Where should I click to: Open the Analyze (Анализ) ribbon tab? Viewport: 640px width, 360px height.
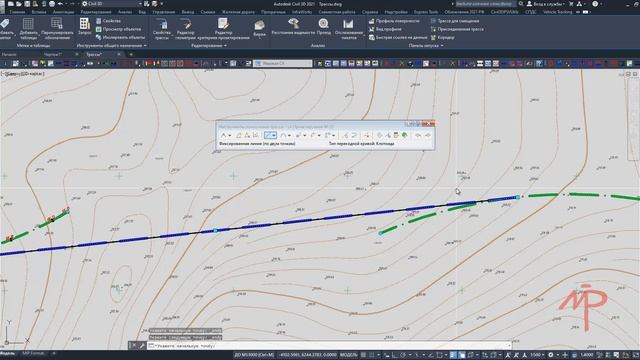pyautogui.click(x=125, y=12)
